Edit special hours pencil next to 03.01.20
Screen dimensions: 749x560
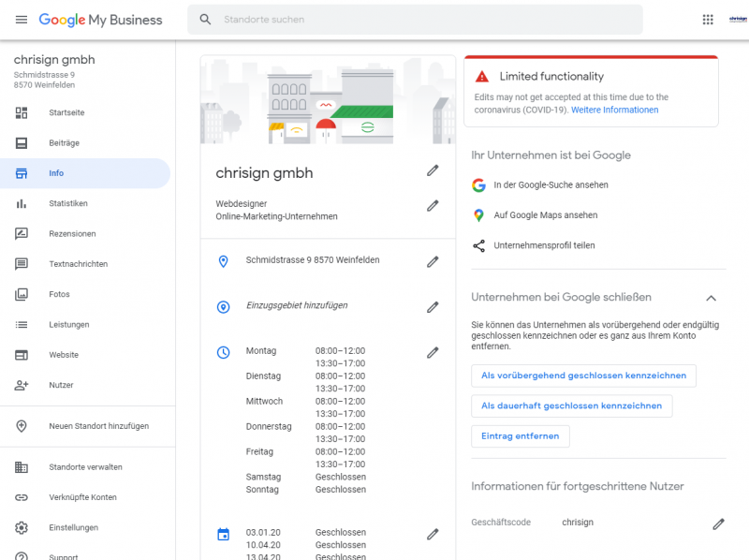tap(433, 534)
